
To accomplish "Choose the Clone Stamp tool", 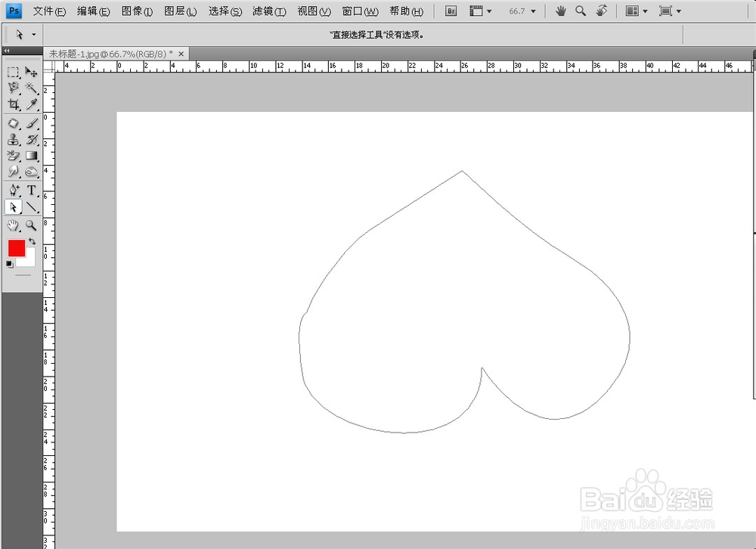I will pos(12,139).
